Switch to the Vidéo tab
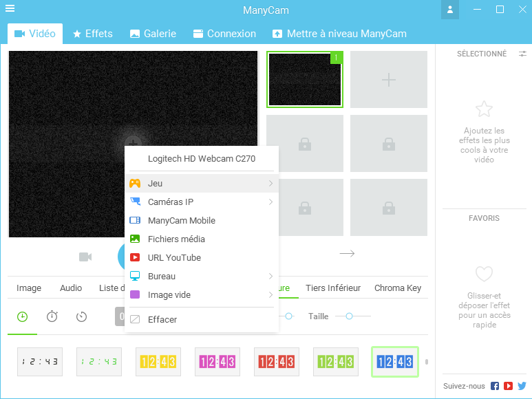The height and width of the screenshot is (399, 532). (35, 34)
